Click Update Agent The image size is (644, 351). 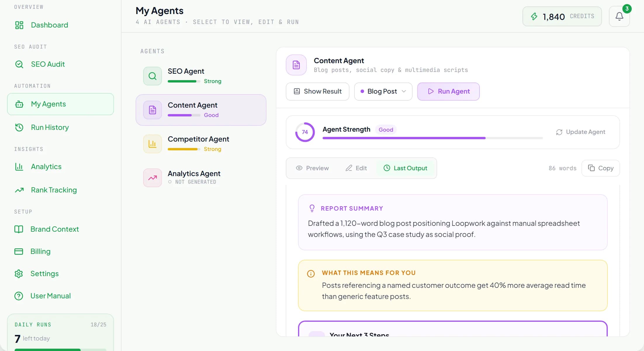(x=581, y=132)
